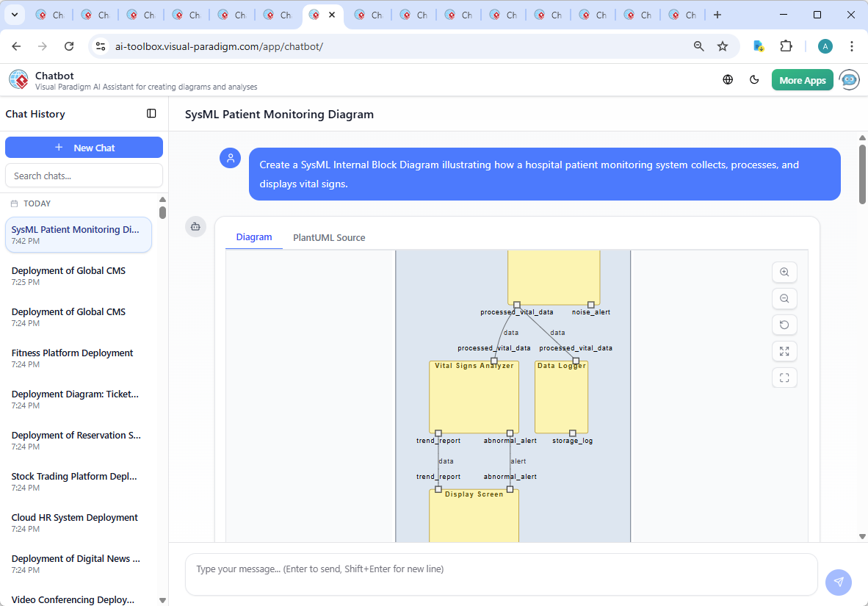Open the browser extensions puzzle menu

[x=786, y=46]
